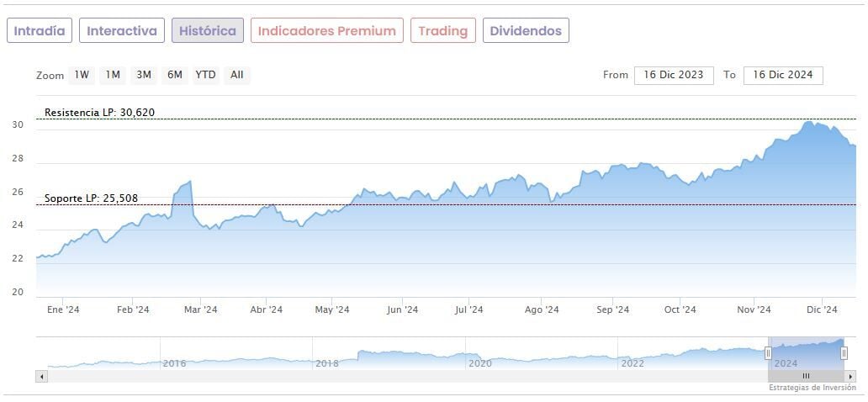Click the From date field
This screenshot has height=402, width=868.
(674, 75)
